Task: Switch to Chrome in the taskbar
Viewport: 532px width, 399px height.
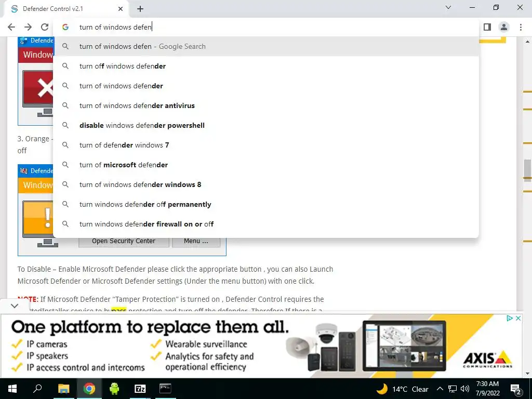Action: click(89, 389)
